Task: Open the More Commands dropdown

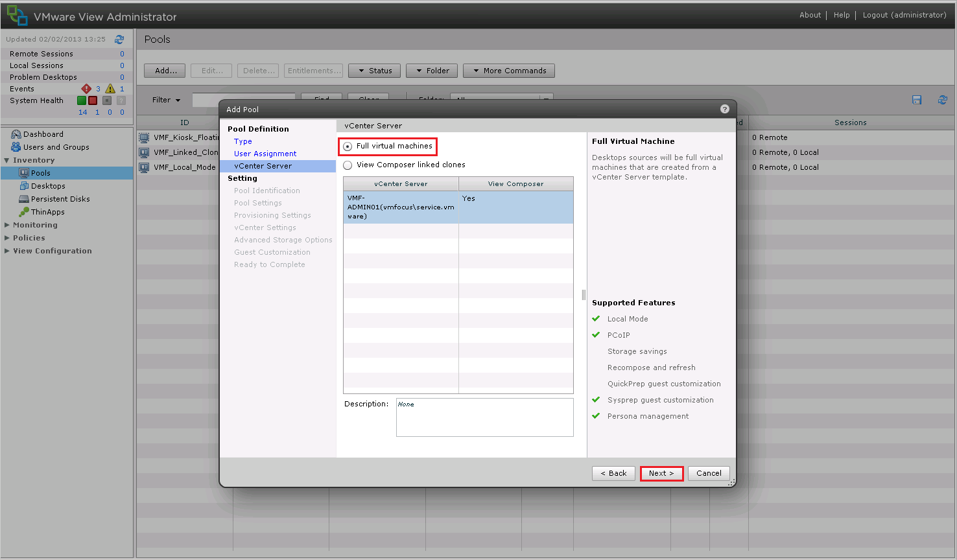Action: coord(509,71)
